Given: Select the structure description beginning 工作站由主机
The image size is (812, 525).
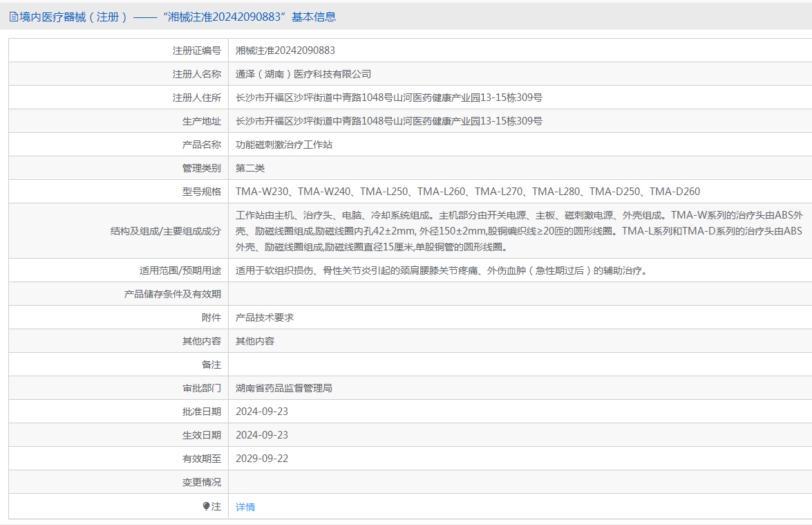Looking at the screenshot, I should point(520,231).
